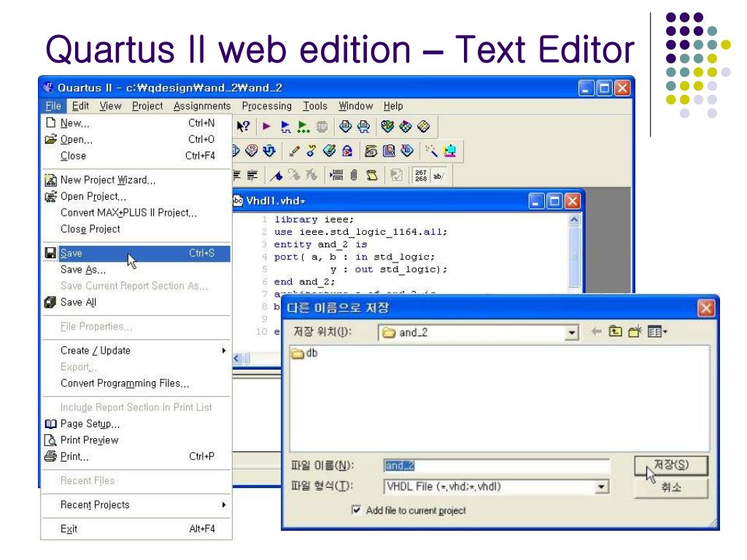This screenshot has width=747, height=560.
Task: Click the paperclip Insert File icon
Action: point(354,176)
